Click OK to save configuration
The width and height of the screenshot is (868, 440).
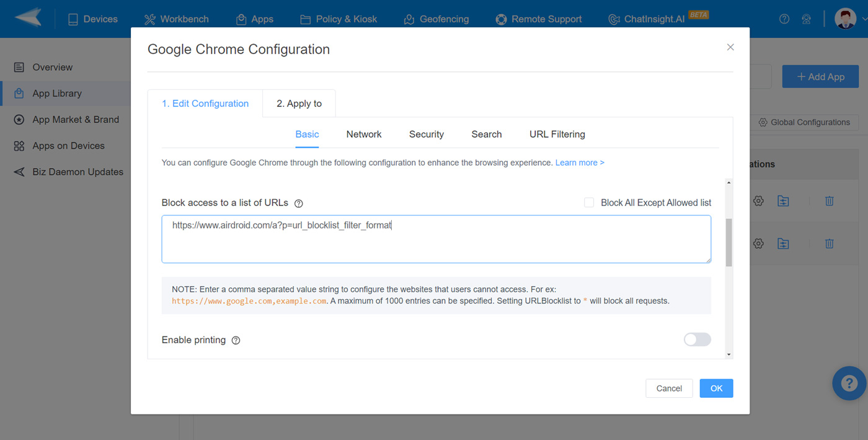click(716, 388)
